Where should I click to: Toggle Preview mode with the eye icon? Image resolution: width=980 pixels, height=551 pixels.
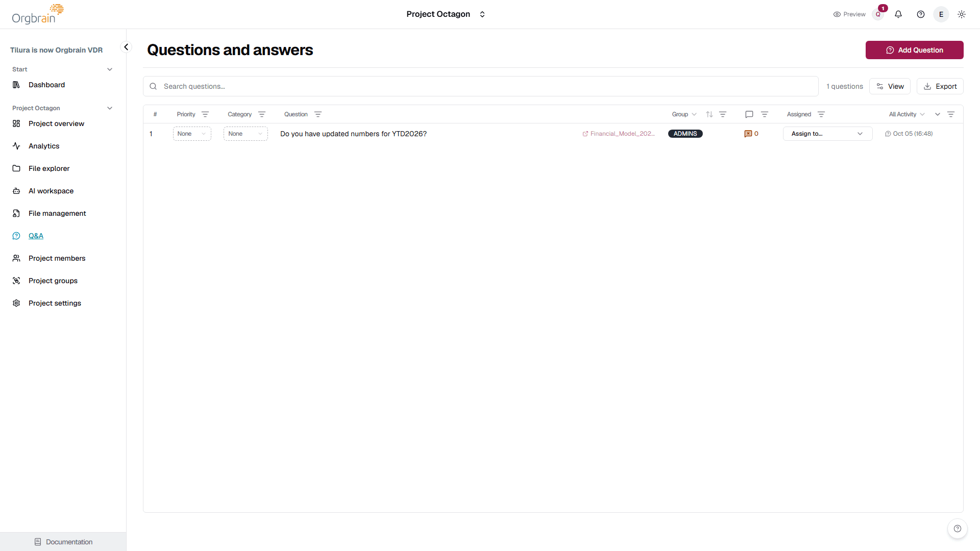click(x=849, y=14)
